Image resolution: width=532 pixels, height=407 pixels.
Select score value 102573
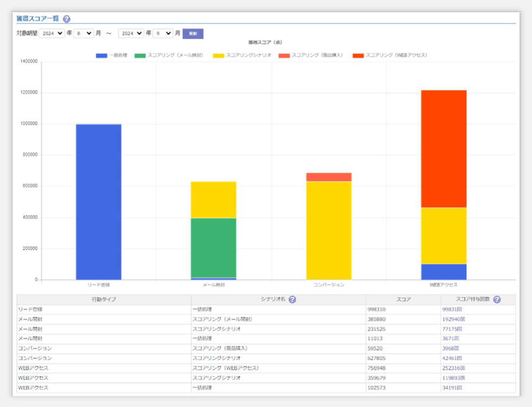(x=376, y=387)
